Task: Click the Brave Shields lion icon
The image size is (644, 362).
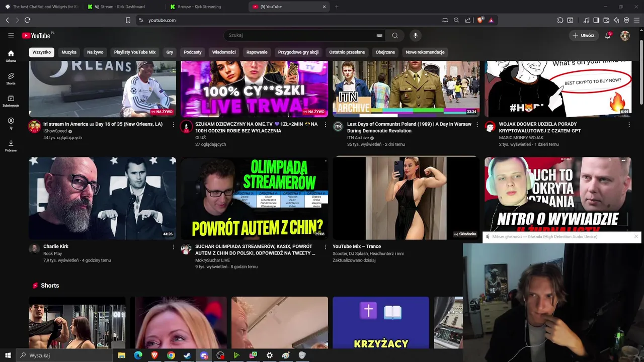Action: pos(480,20)
